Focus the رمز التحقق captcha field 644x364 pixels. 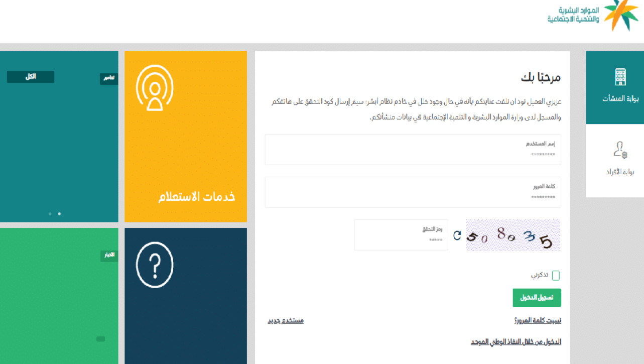pyautogui.click(x=401, y=235)
